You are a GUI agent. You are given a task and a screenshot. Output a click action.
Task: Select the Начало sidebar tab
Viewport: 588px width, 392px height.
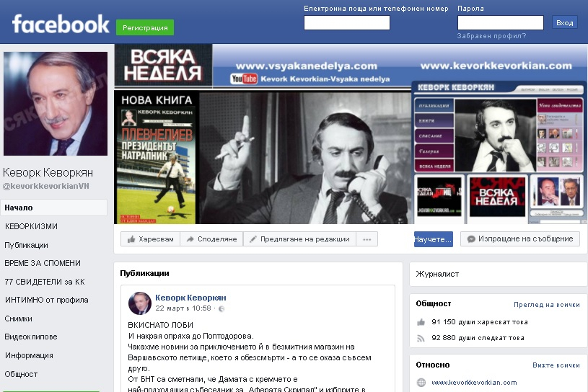[x=53, y=208]
